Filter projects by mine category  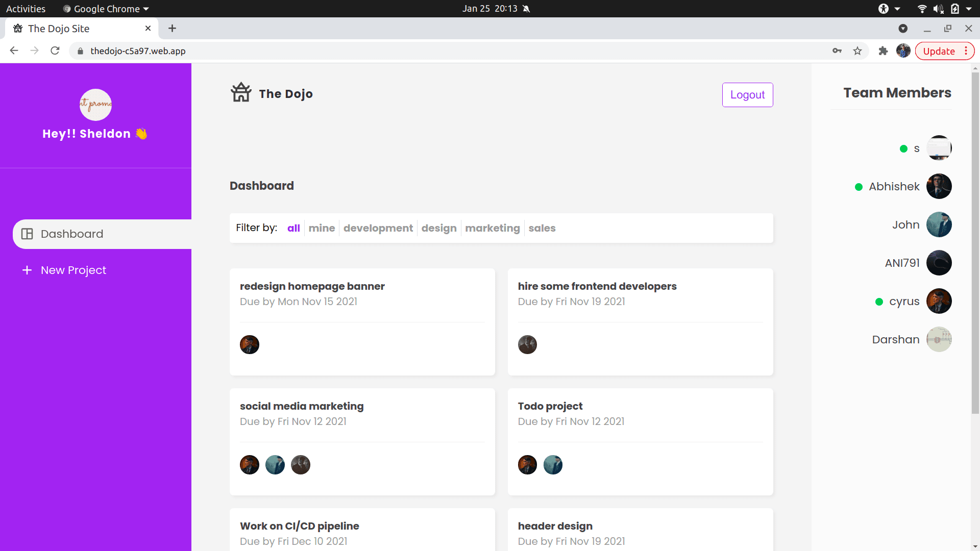tap(322, 228)
